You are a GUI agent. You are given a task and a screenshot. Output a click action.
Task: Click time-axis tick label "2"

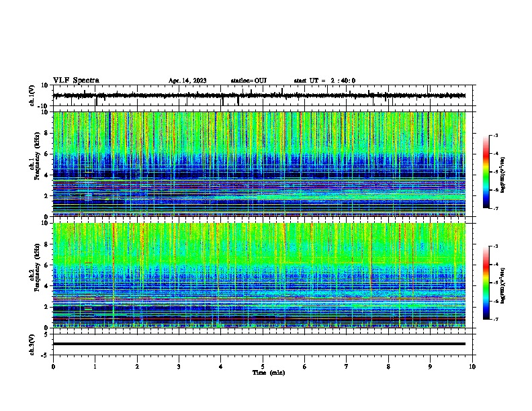138,367
